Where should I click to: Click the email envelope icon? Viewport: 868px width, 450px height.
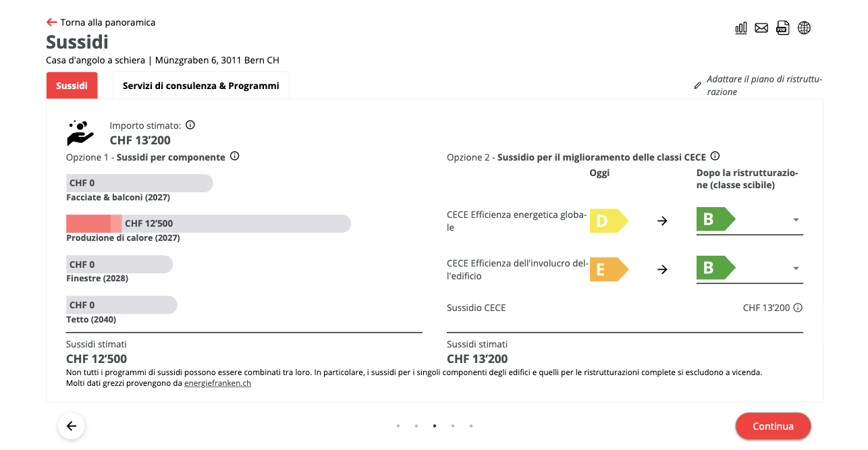(x=761, y=28)
